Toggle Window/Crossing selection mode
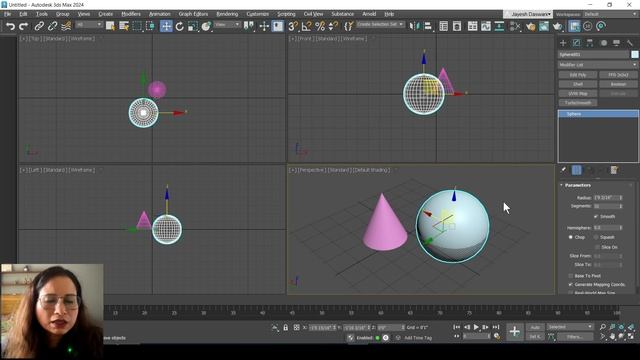Image resolution: width=640 pixels, height=360 pixels. click(x=150, y=27)
